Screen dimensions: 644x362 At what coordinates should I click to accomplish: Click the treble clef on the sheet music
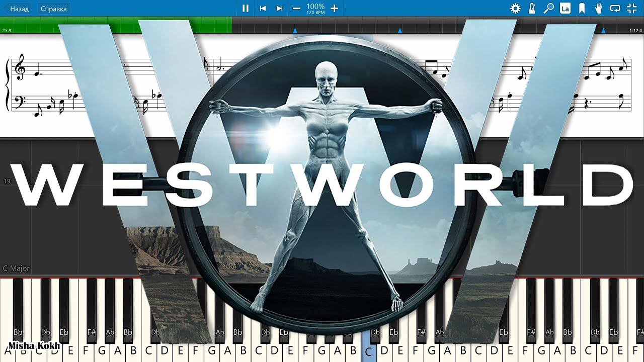click(x=20, y=68)
